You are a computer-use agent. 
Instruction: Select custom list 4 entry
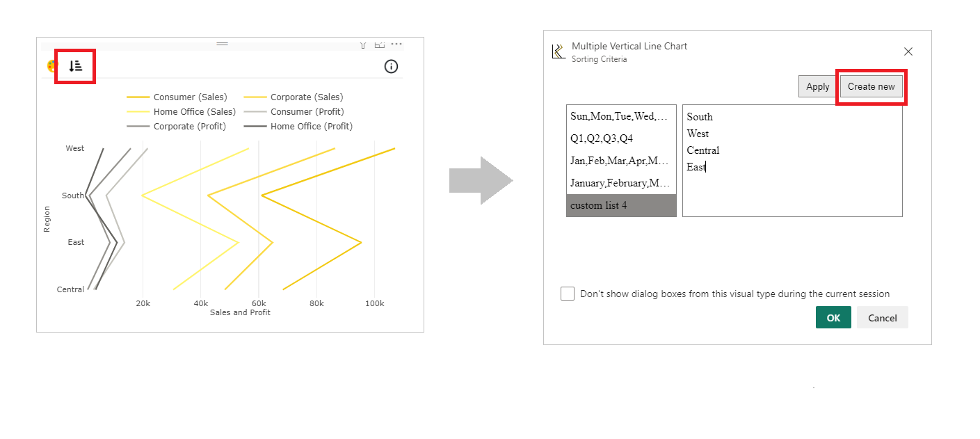tap(621, 205)
